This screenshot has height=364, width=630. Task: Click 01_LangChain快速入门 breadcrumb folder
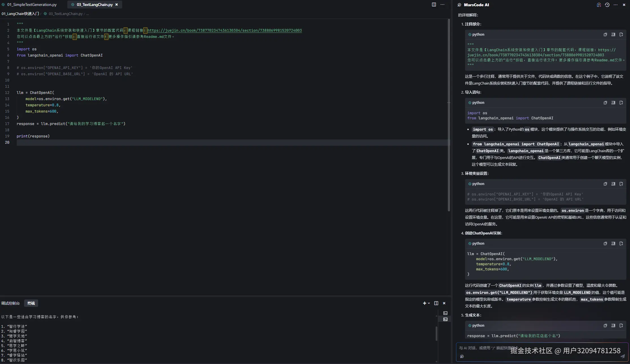tap(20, 14)
